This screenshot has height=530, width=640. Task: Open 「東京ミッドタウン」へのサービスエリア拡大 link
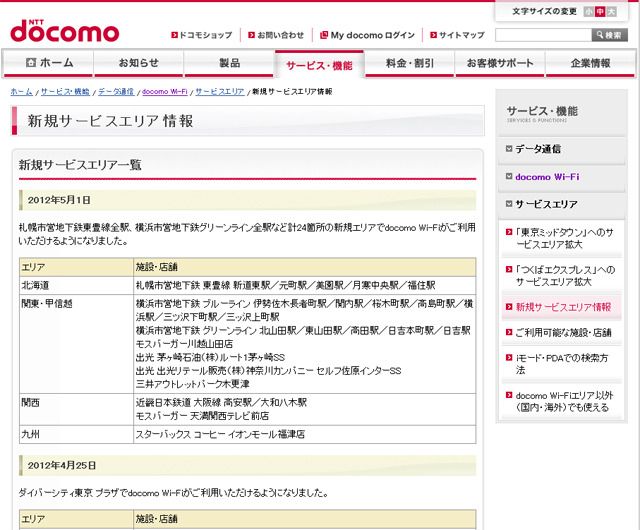(564, 238)
